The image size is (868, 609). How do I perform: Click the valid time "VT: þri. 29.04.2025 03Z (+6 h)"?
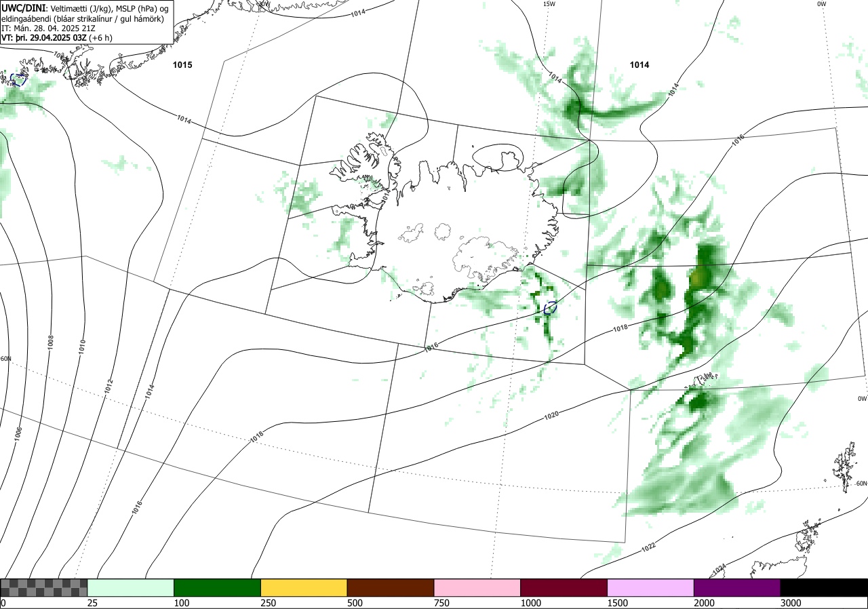57,38
